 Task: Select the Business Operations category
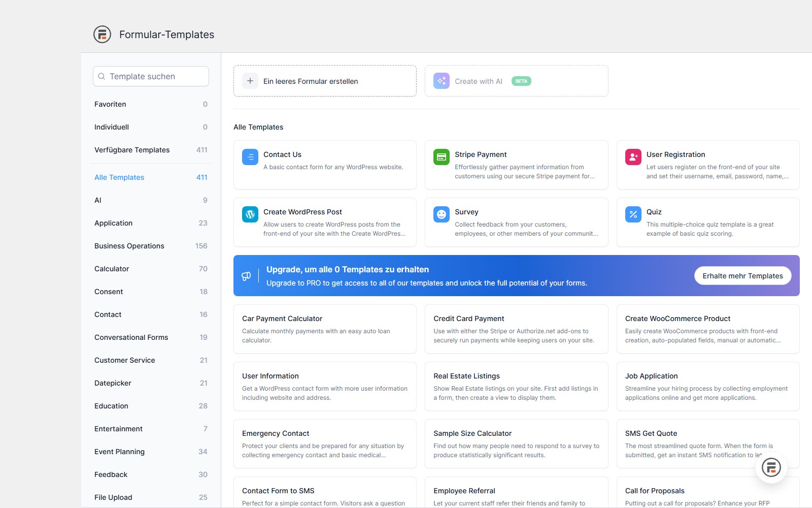151,246
